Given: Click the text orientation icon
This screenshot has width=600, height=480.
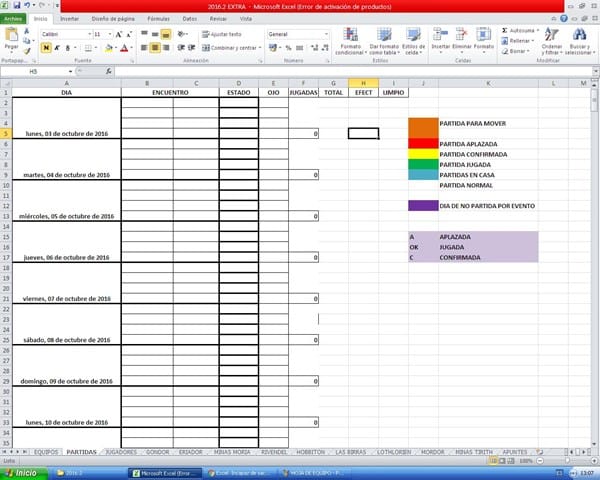Looking at the screenshot, I should coord(181,34).
